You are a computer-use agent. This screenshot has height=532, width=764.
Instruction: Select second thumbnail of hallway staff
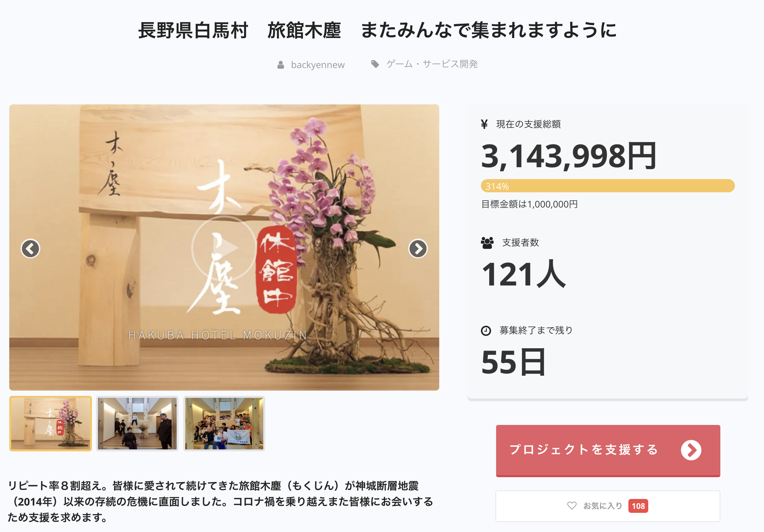coord(137,424)
